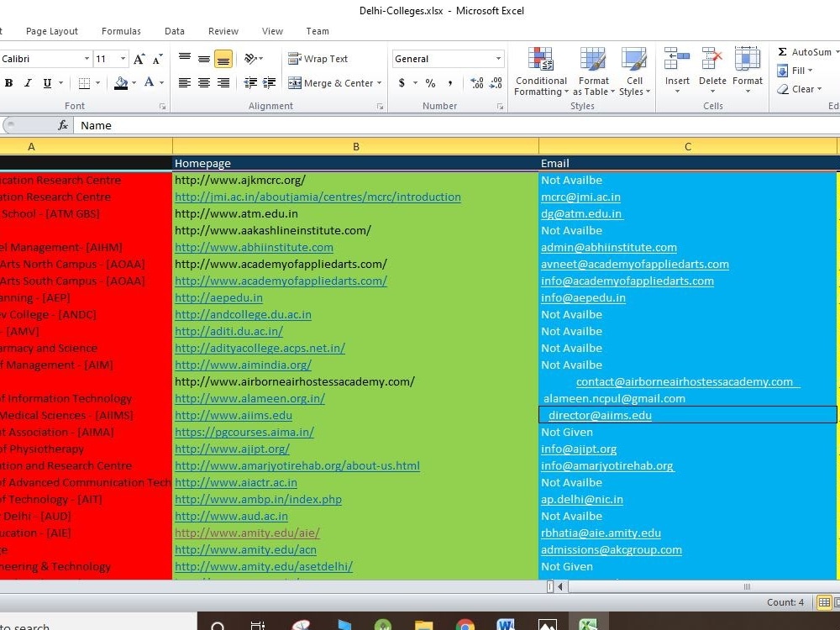Open Alignment dialog box launcher

(x=380, y=107)
